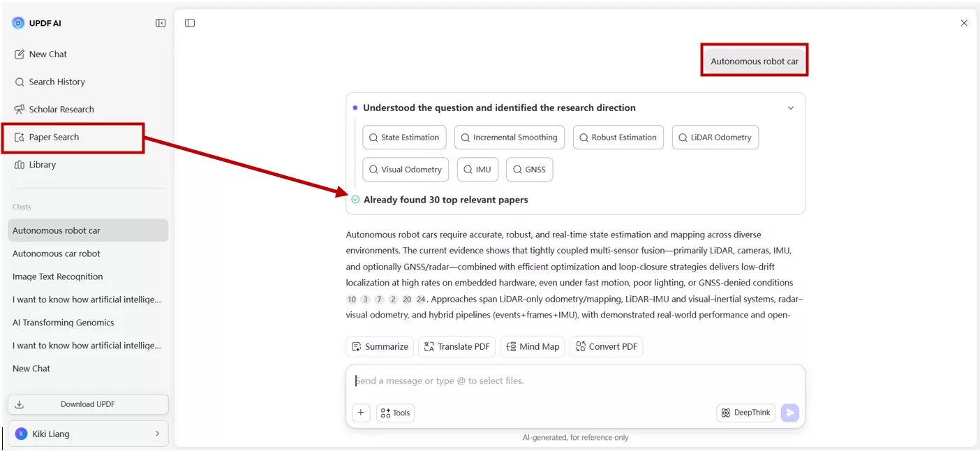Open the Image Text Recognition chat
Image resolution: width=980 pixels, height=451 pixels.
(57, 276)
